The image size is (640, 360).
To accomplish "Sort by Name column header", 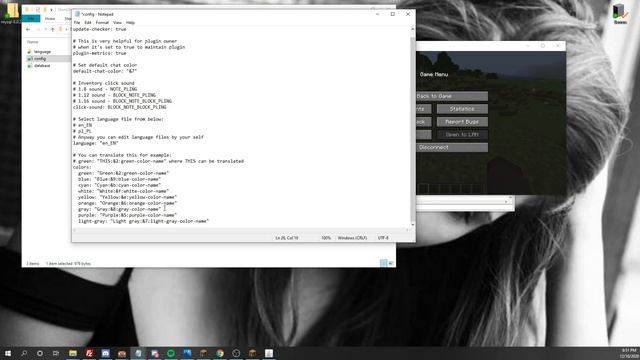I will point(33,42).
